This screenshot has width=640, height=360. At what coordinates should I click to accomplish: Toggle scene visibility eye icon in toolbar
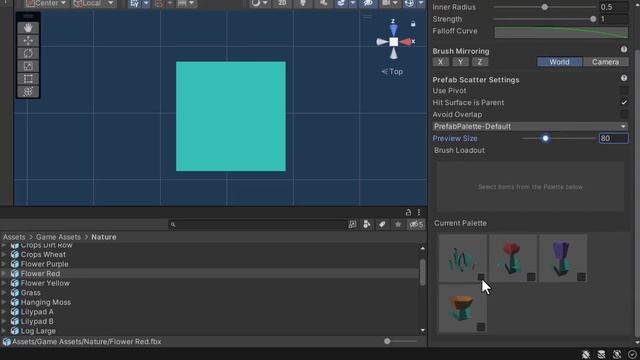pyautogui.click(x=368, y=3)
